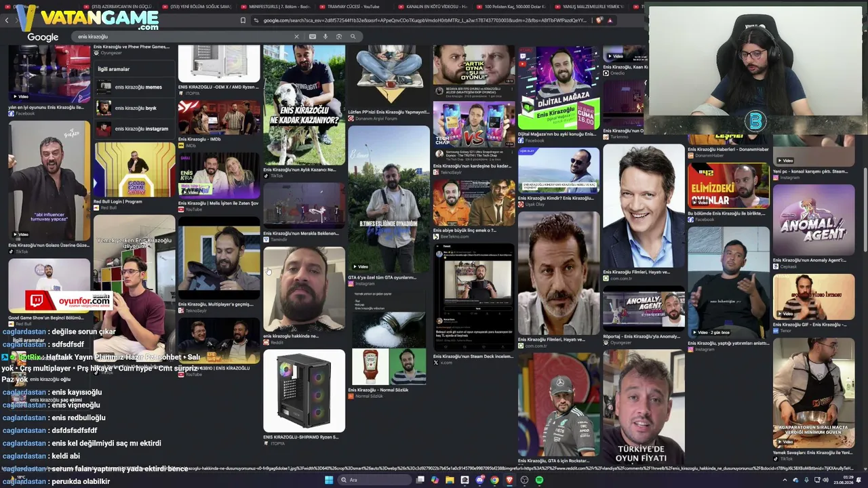Open the 'Enis Kirazoğlu - IMDb' result link
This screenshot has width=868, height=488.
click(x=199, y=140)
